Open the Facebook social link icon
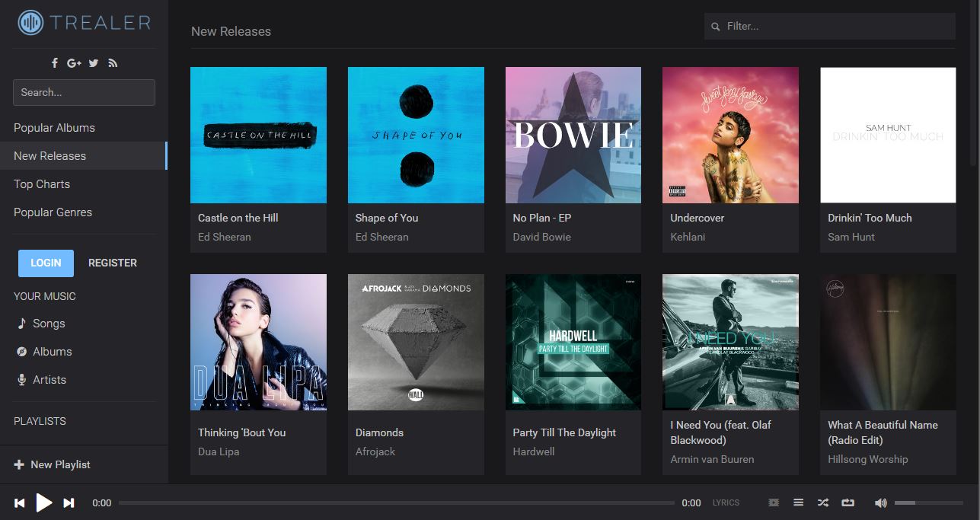This screenshot has height=520, width=980. (55, 63)
